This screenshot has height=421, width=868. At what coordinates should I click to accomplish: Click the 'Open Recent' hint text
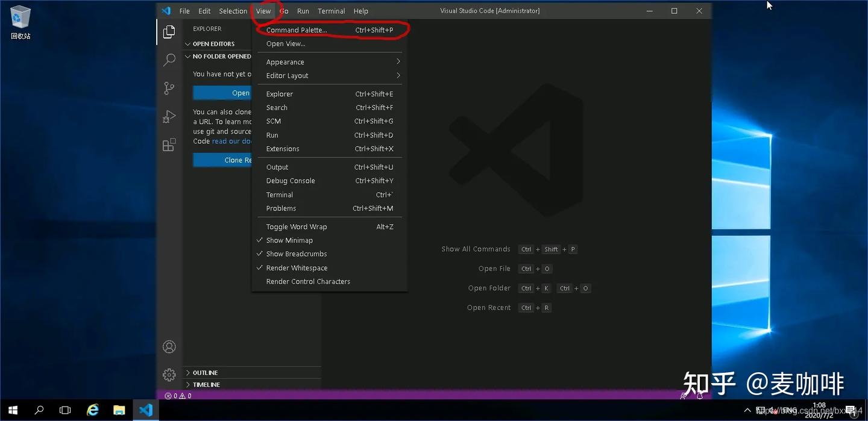click(489, 308)
